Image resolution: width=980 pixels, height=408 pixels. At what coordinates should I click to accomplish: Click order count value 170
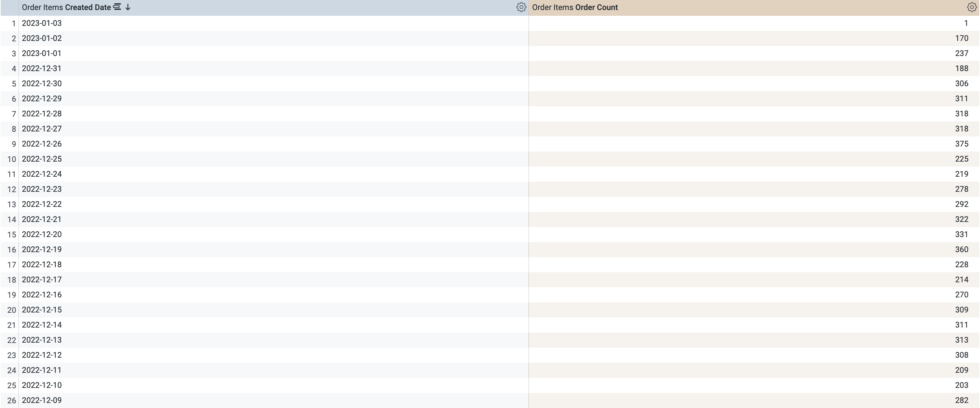pos(962,38)
